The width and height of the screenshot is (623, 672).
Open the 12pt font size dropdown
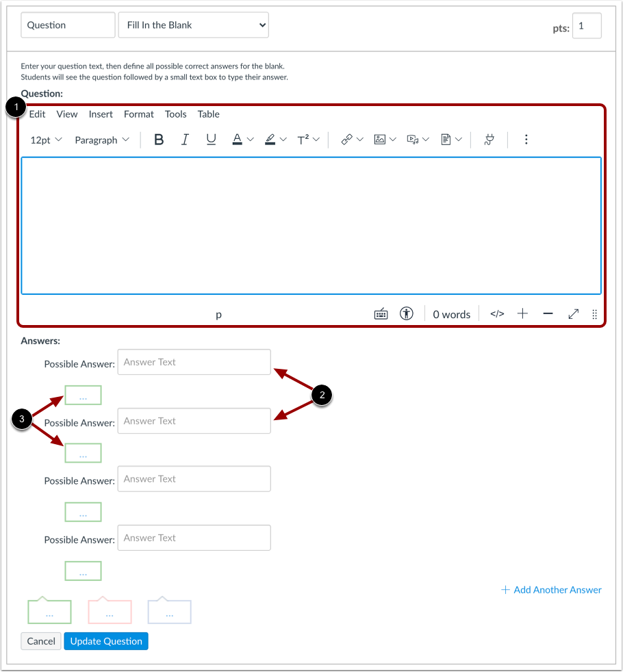coord(44,139)
